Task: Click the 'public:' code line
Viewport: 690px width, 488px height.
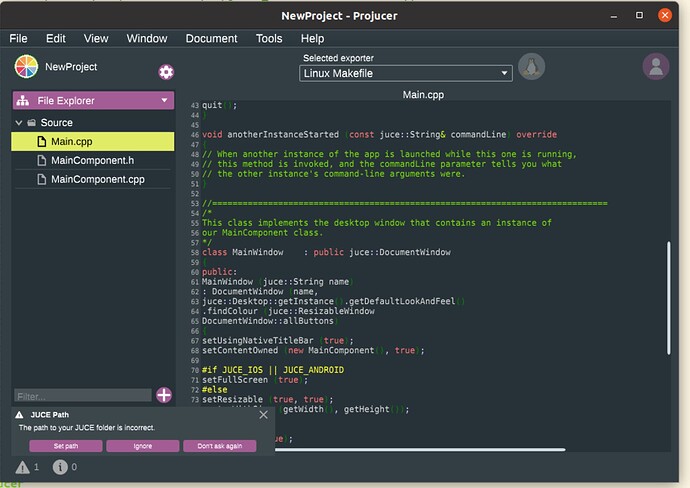Action: pyautogui.click(x=219, y=272)
